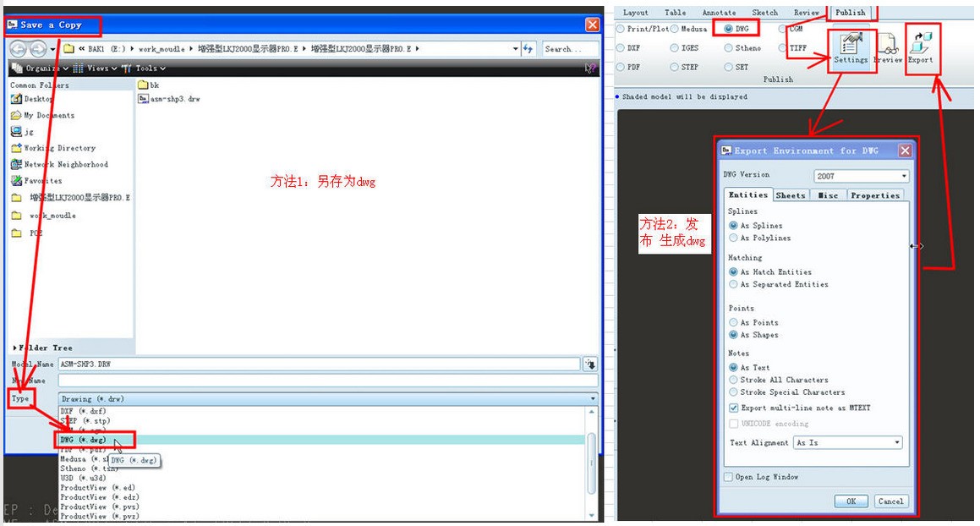Screen dimensions: 980x526
Task: Open the Misc tab in Export Environment
Action: point(828,195)
